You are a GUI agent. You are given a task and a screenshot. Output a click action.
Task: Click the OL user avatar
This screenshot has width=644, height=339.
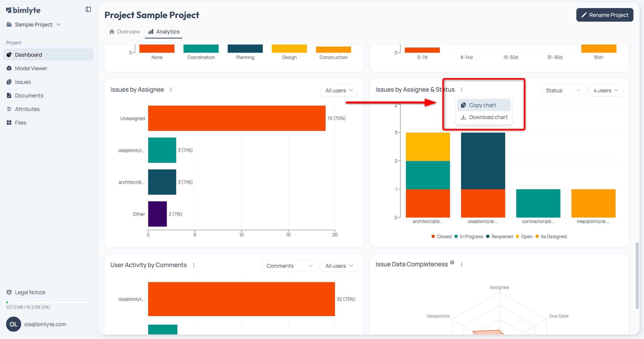coord(14,324)
